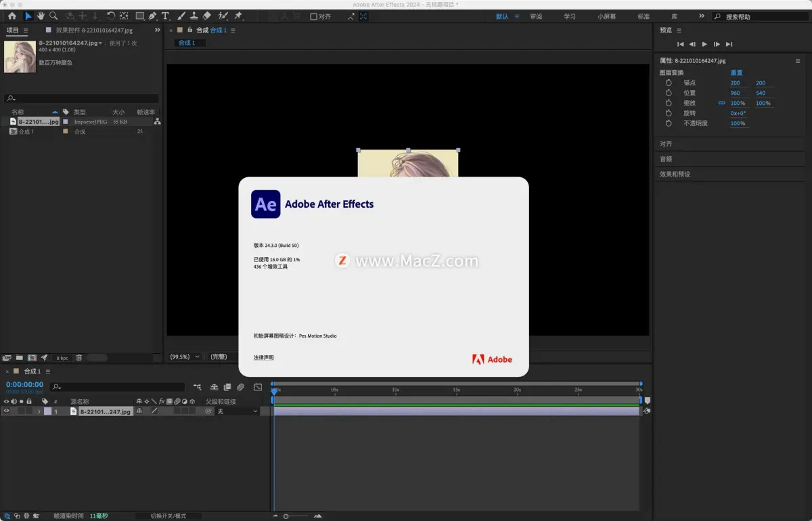Select the Rectangle shape tool
812x521 pixels.
(139, 16)
